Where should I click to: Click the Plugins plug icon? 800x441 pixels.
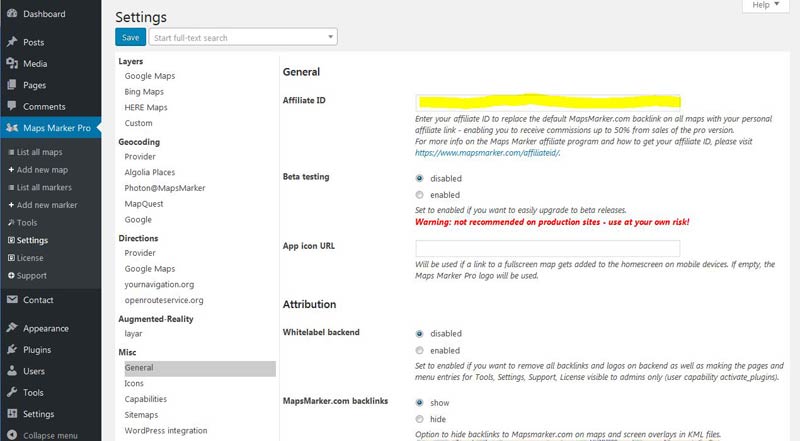12,349
